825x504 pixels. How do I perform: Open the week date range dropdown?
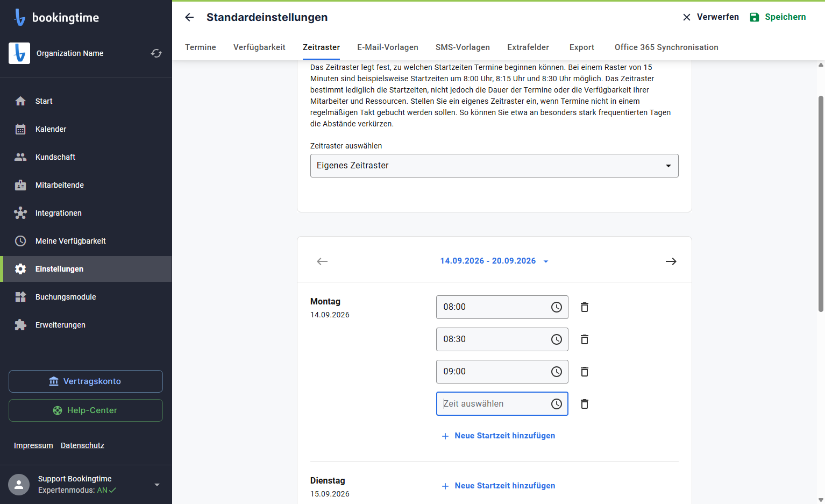(494, 261)
